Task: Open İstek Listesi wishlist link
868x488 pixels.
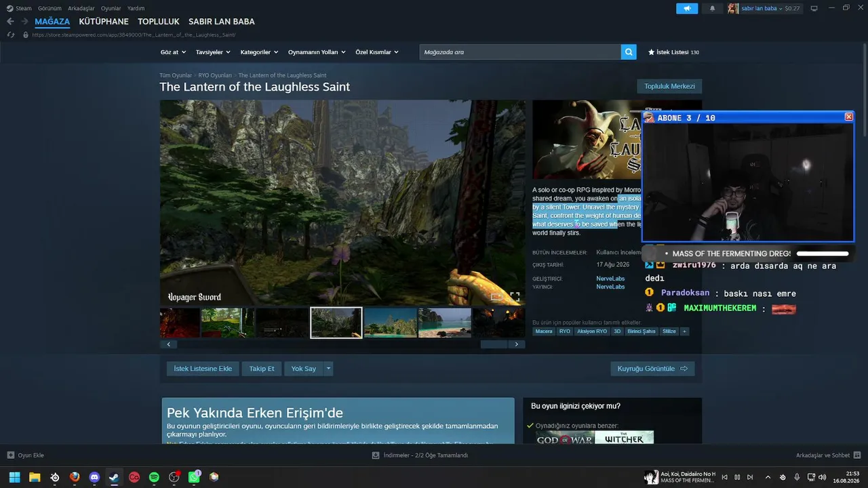Action: [673, 52]
